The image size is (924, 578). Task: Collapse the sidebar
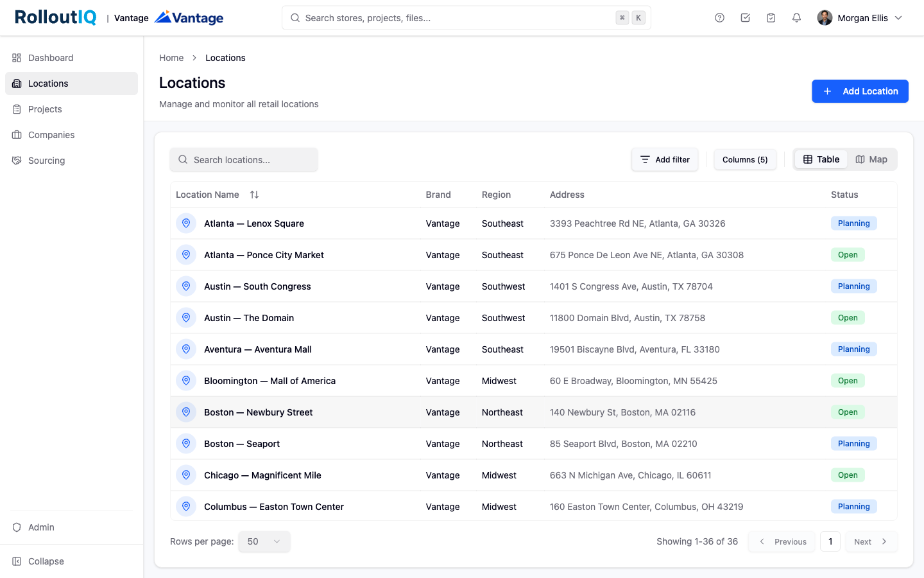coord(71,561)
